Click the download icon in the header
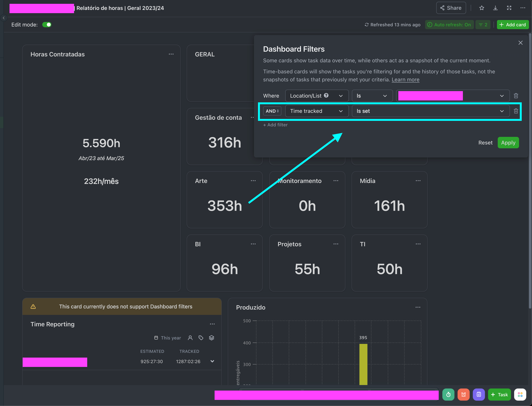The image size is (532, 406). (x=495, y=8)
